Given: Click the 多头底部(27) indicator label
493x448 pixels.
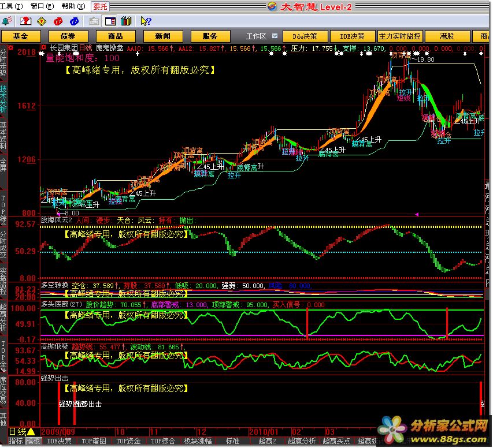Looking at the screenshot, I should (x=61, y=304).
